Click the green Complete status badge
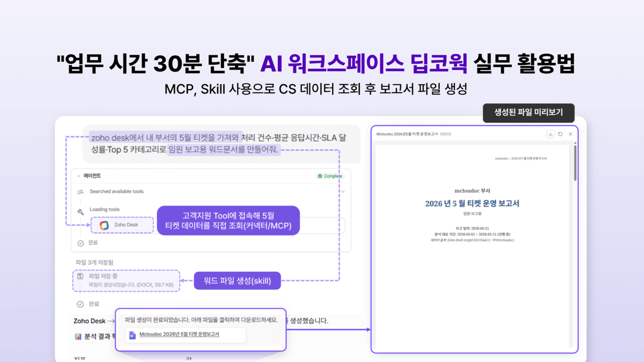644x362 pixels. point(330,176)
